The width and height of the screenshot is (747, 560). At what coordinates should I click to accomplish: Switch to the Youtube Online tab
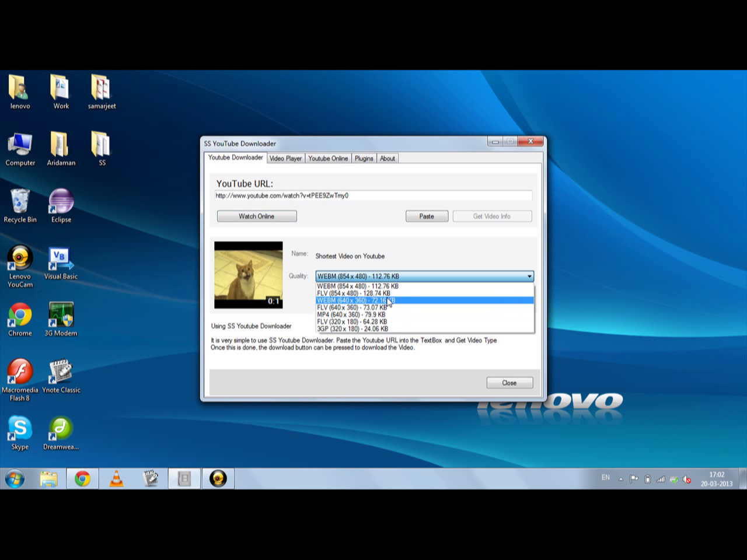click(x=328, y=158)
